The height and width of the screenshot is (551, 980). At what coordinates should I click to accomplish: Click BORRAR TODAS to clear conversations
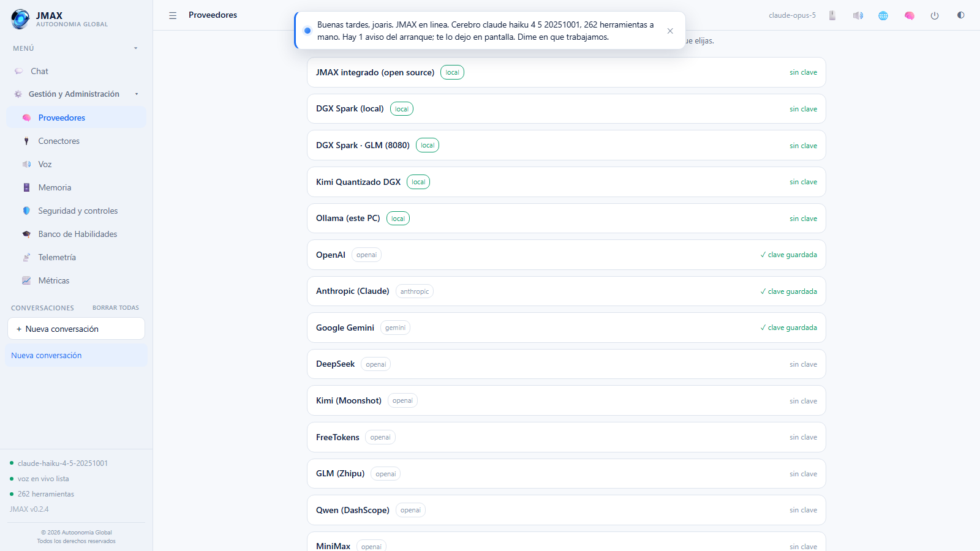click(116, 308)
